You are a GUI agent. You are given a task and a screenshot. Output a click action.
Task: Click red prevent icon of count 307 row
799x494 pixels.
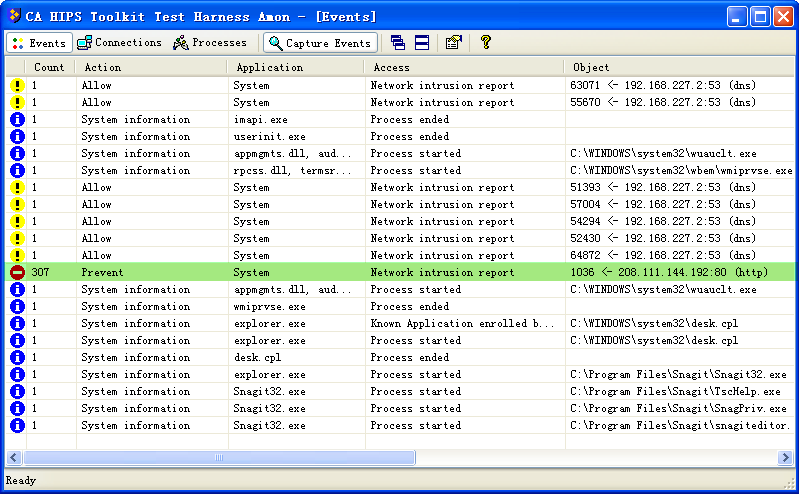coord(17,272)
